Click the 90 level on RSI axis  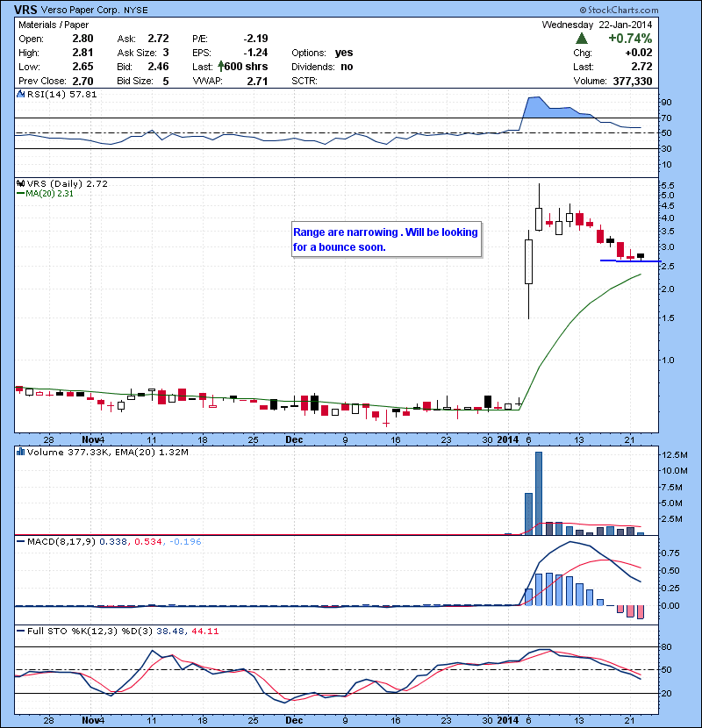(x=666, y=102)
